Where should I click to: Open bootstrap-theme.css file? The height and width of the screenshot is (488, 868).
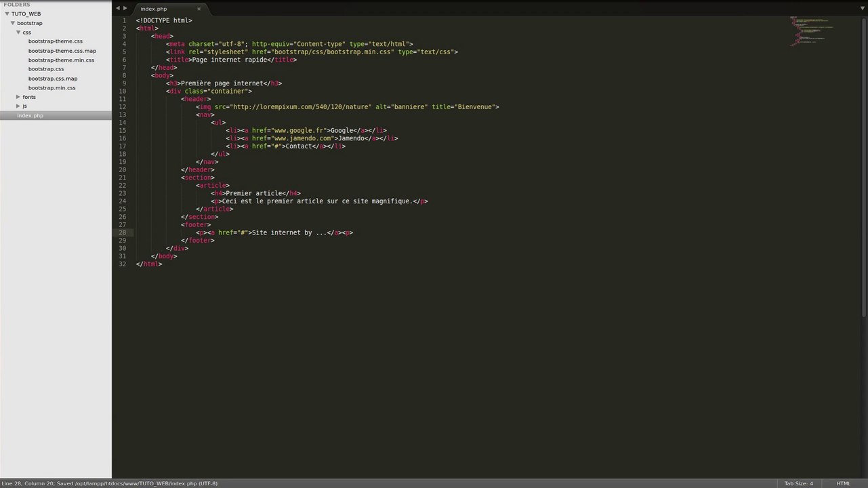coord(56,41)
